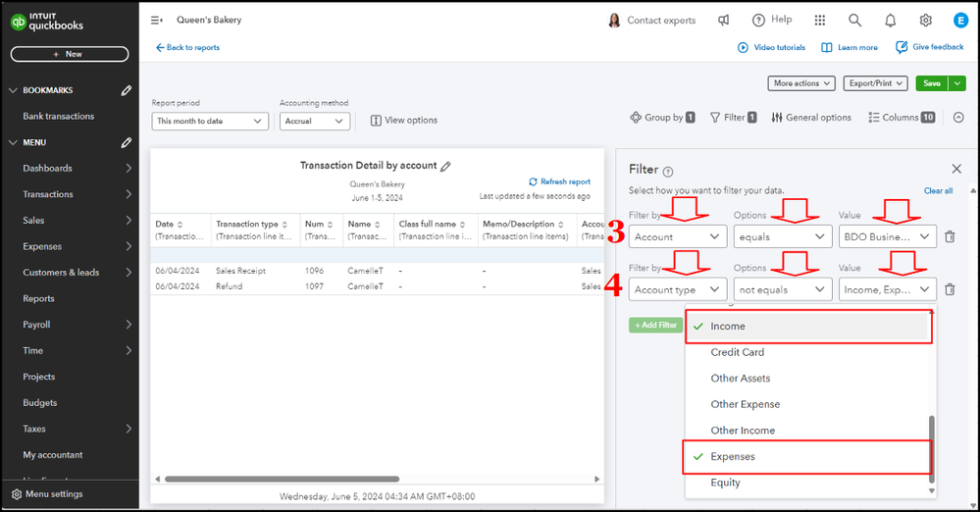The height and width of the screenshot is (512, 980).
Task: Check Equity account type option
Action: 808,483
